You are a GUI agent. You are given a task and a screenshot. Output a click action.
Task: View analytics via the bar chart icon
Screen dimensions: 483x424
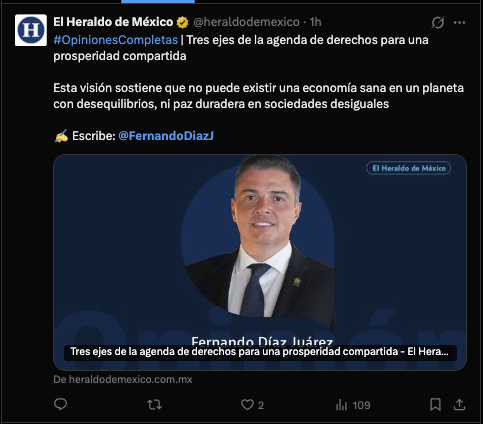click(x=341, y=405)
